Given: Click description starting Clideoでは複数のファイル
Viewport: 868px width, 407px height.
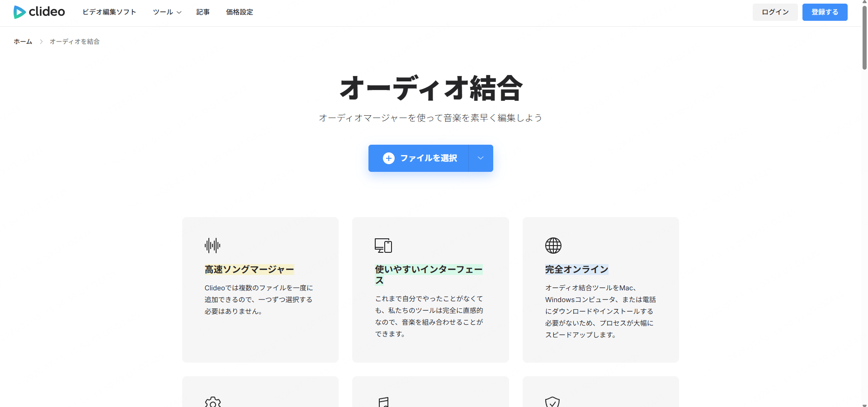Looking at the screenshot, I should pyautogui.click(x=259, y=299).
